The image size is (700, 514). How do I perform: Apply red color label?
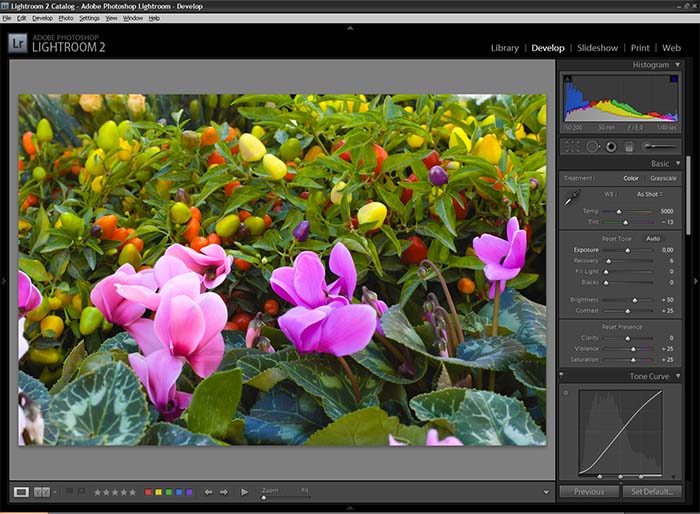(x=149, y=492)
